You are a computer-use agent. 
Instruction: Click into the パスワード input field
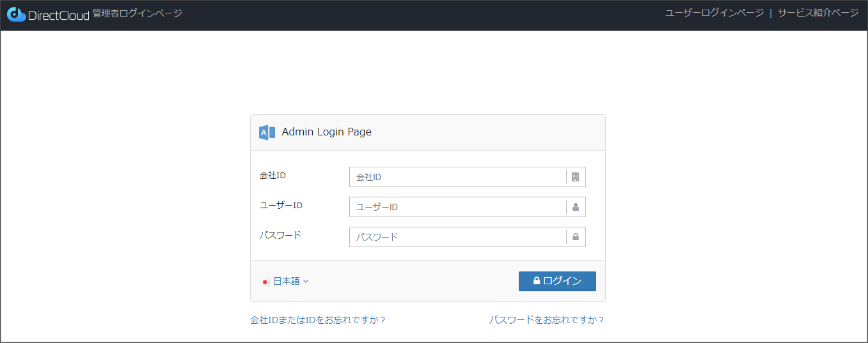[457, 237]
